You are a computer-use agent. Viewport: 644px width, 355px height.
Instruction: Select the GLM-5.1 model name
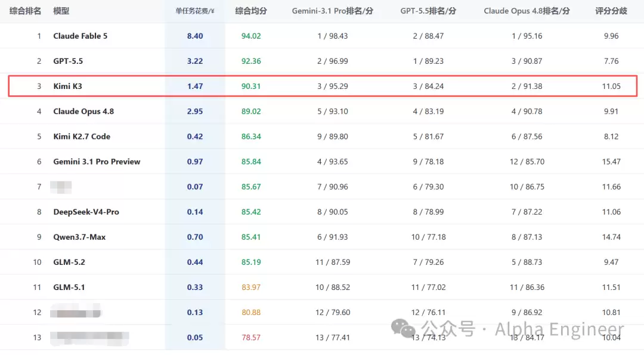click(69, 287)
